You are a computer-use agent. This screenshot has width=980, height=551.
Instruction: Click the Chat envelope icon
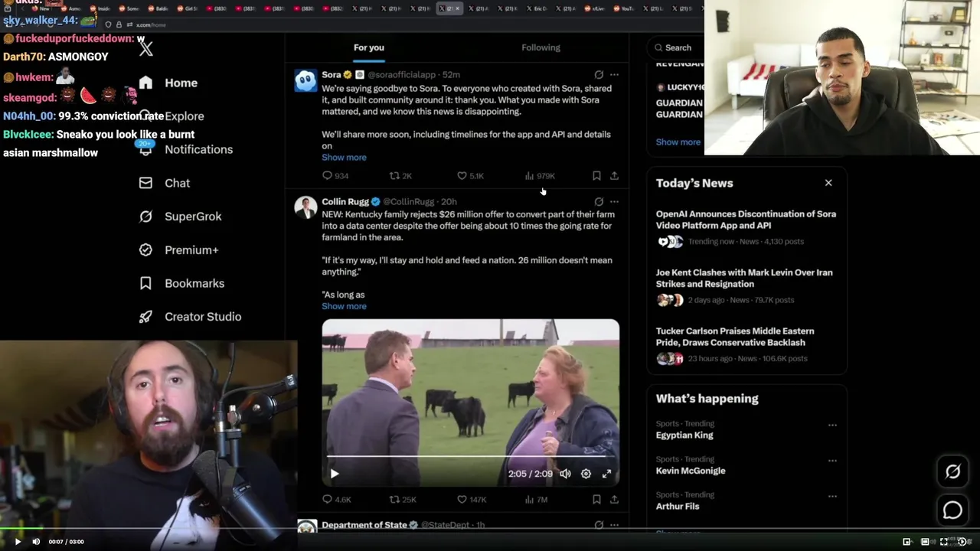(x=145, y=183)
